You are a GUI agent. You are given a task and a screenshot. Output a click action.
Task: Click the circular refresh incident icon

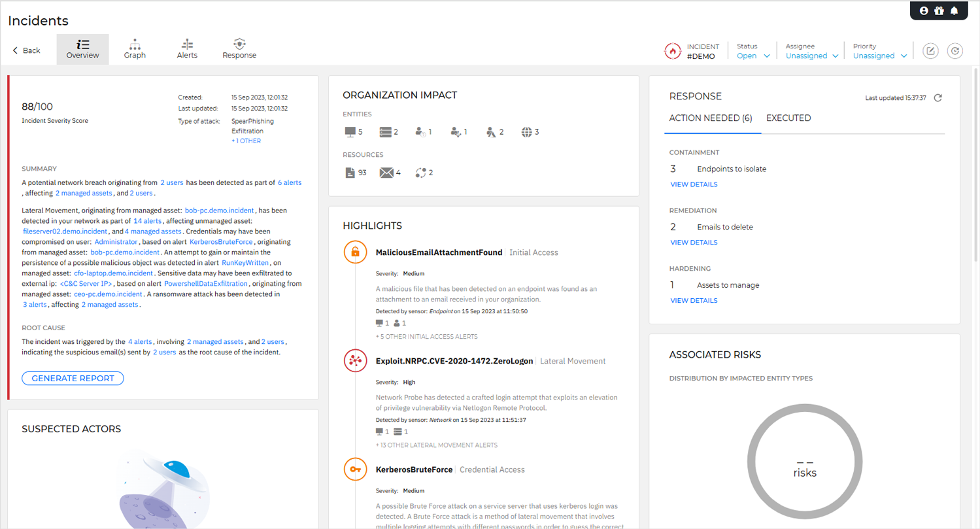(955, 51)
